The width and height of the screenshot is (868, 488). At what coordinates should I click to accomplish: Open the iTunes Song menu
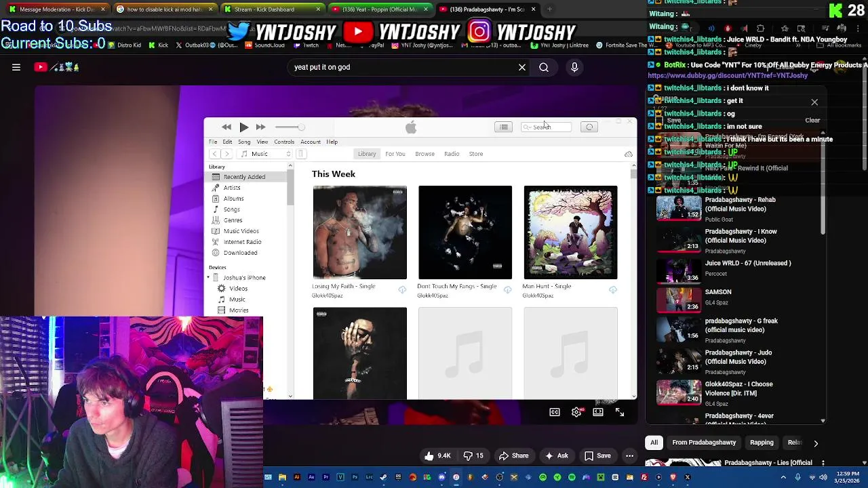(244, 142)
